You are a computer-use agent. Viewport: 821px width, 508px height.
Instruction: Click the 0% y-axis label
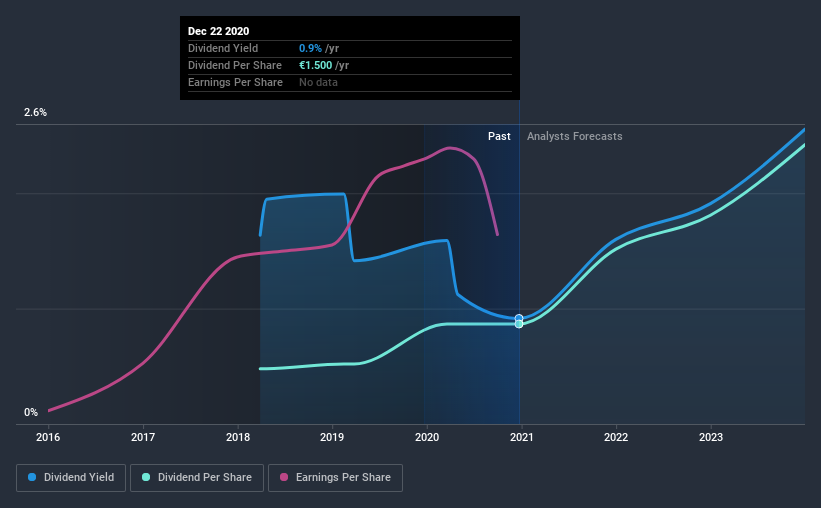31,413
